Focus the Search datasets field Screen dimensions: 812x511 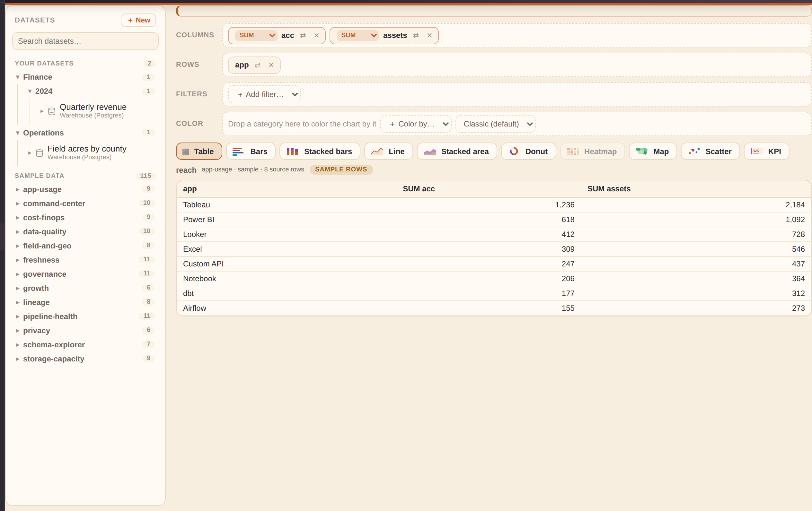point(85,41)
